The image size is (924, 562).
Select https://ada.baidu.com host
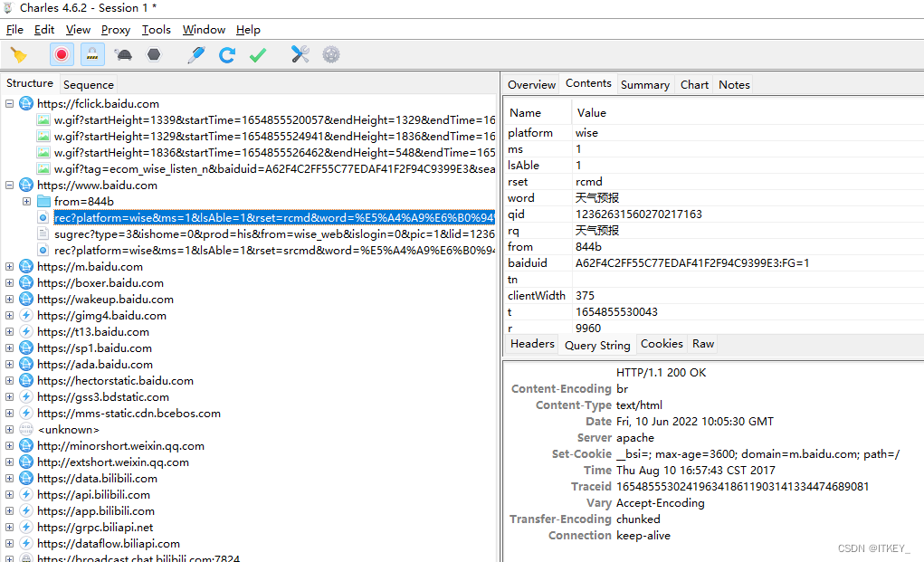tap(95, 365)
